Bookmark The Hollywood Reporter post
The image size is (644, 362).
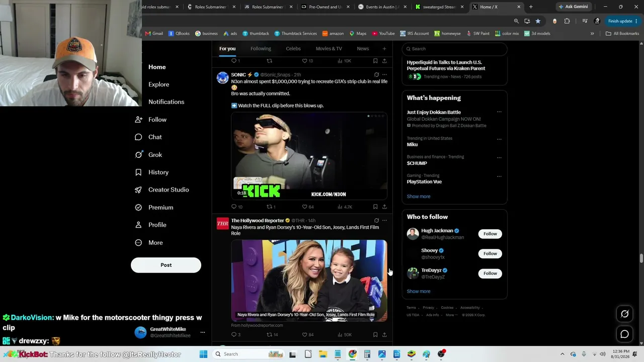[375, 335]
